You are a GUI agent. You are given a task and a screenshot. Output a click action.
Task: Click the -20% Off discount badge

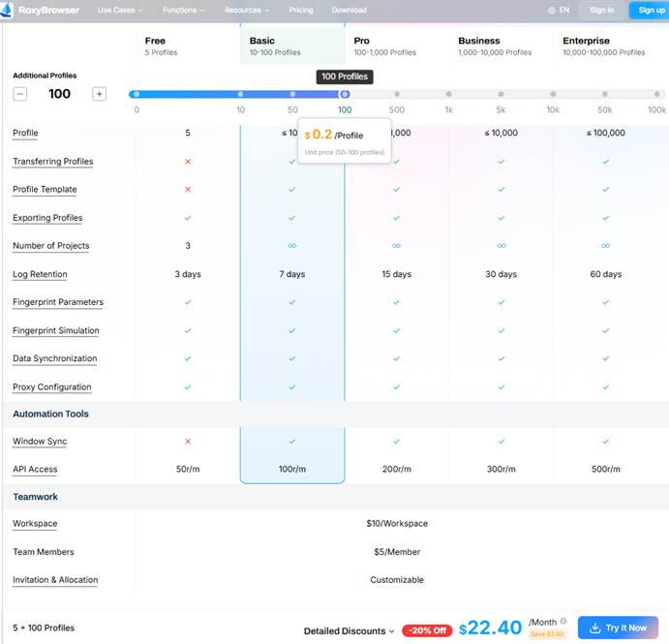coord(428,630)
